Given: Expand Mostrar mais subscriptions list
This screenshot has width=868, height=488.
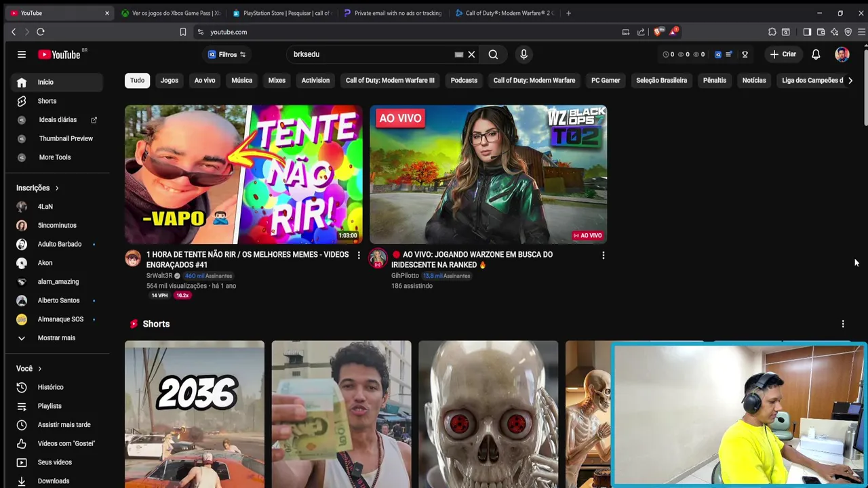Looking at the screenshot, I should click(x=57, y=338).
